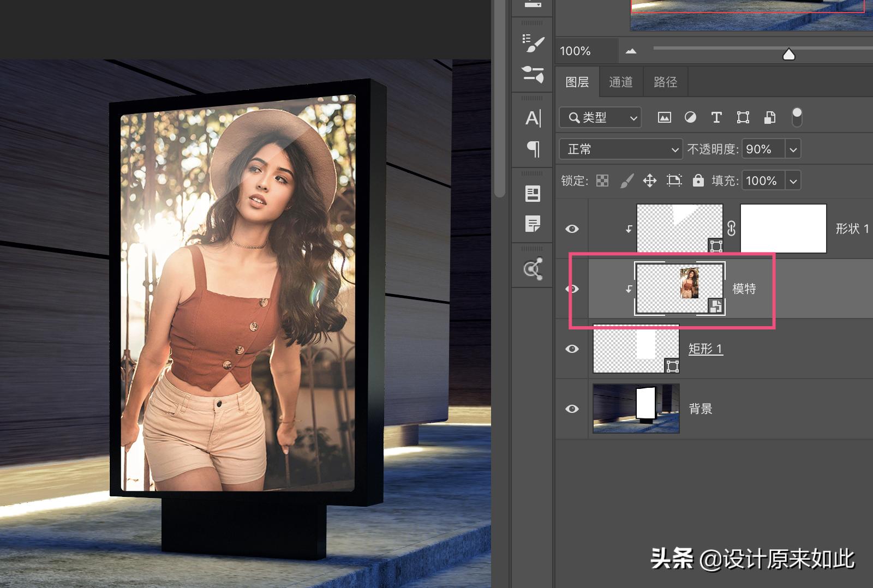The height and width of the screenshot is (588, 873).
Task: Hide the 背景 layer
Action: click(572, 409)
